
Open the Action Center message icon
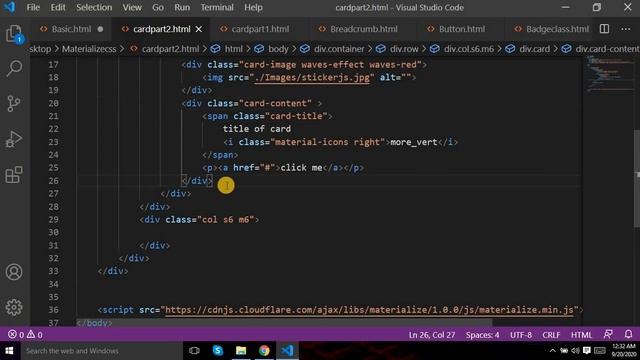(x=587, y=351)
